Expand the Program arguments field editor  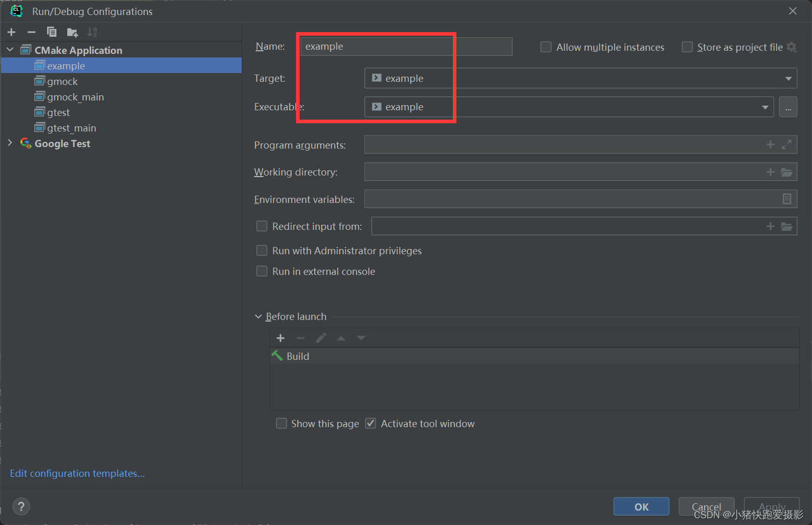point(787,144)
